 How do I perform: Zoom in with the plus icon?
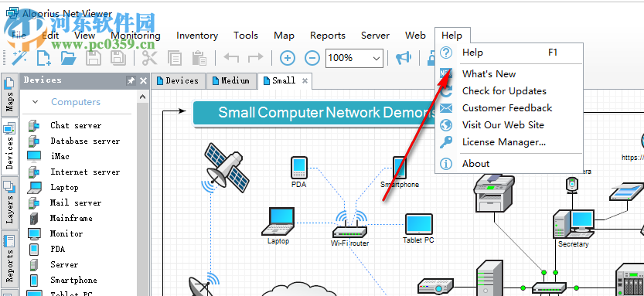pos(288,58)
